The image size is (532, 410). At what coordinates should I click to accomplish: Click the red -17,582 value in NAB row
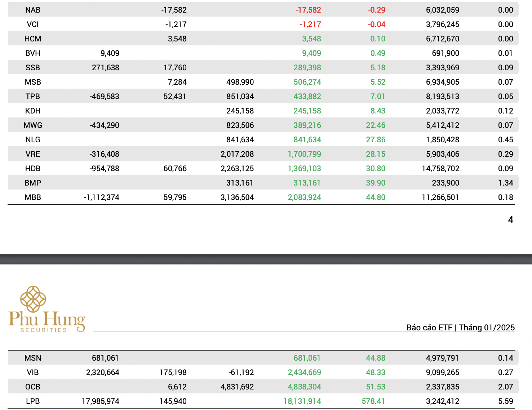point(308,10)
